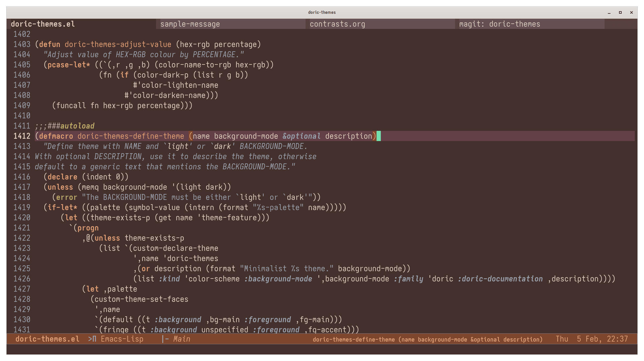This screenshot has width=644, height=361.
Task: Click the pcase-let* keyword on line 1405
Action: (x=69, y=65)
